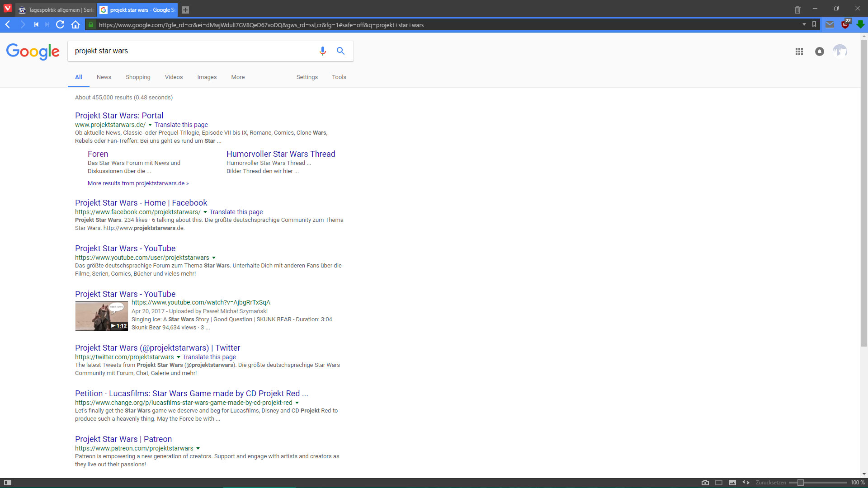Expand options arrow for Facebook result
This screenshot has height=488, width=868.
pyautogui.click(x=205, y=212)
